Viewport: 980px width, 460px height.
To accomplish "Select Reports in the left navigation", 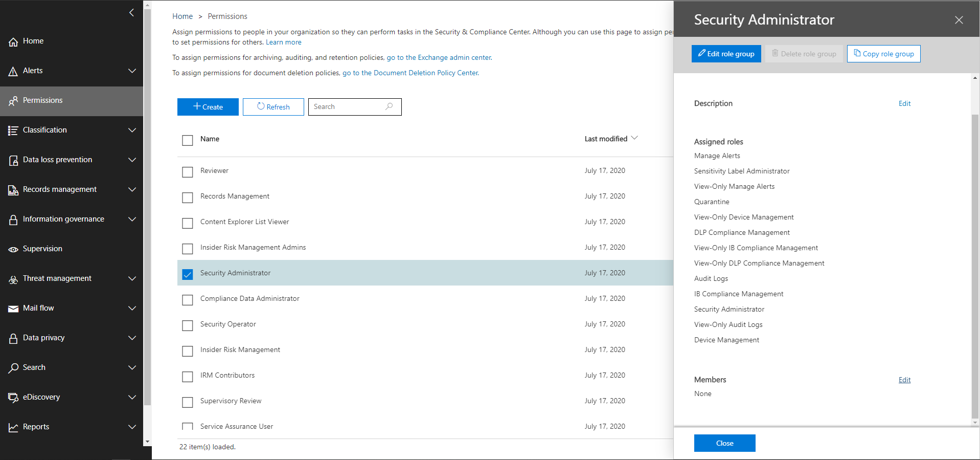I will [36, 427].
